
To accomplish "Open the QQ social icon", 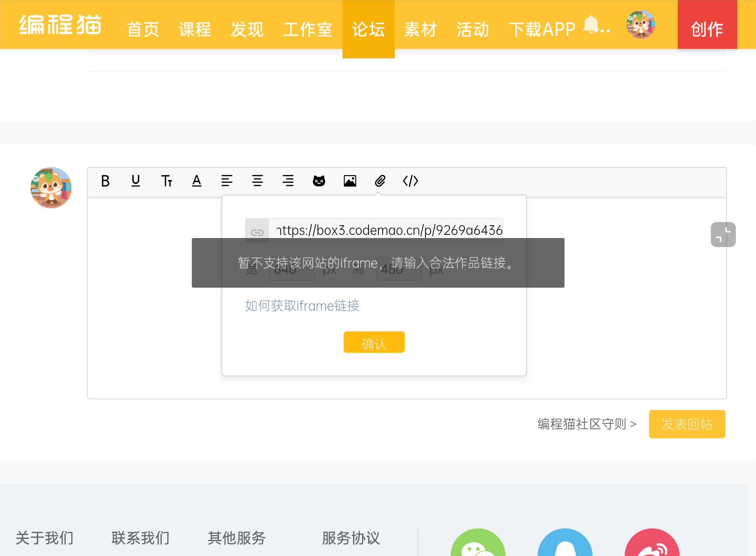I will [565, 542].
